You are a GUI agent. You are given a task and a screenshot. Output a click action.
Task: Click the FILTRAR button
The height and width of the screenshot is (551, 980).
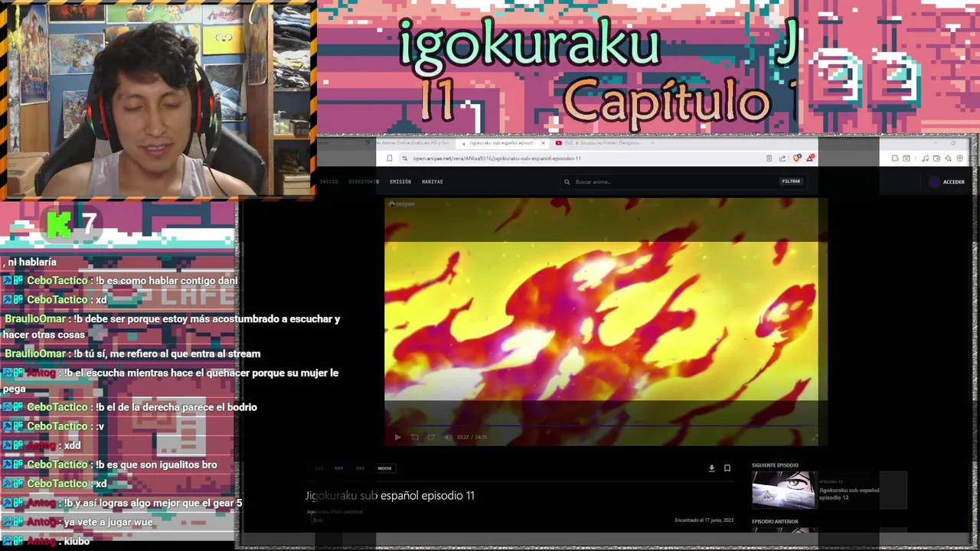791,181
